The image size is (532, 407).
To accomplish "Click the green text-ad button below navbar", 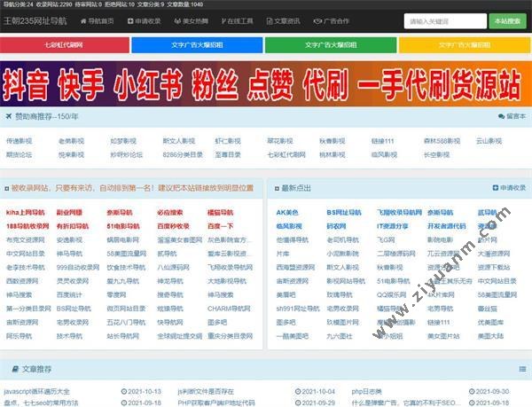I will pos(331,44).
